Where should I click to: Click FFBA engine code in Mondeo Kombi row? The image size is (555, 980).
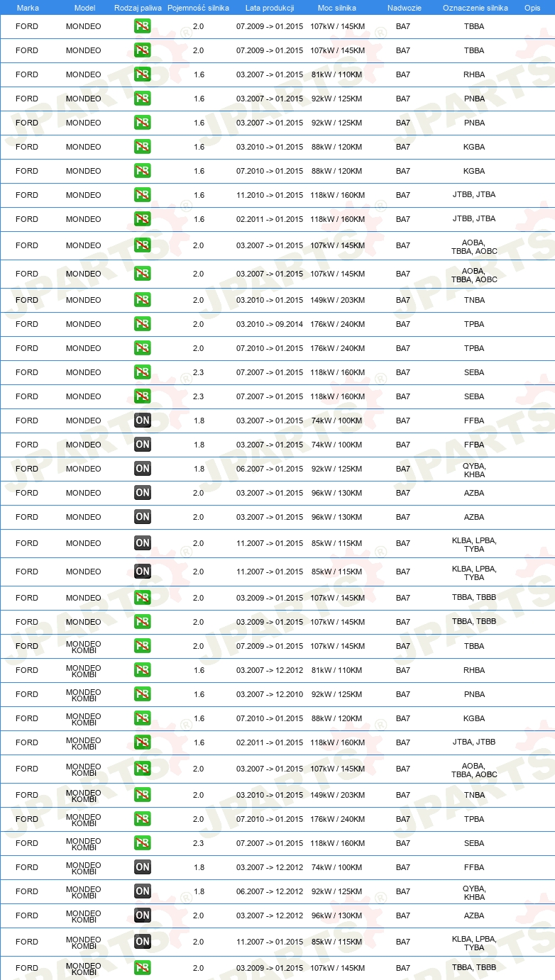[474, 867]
